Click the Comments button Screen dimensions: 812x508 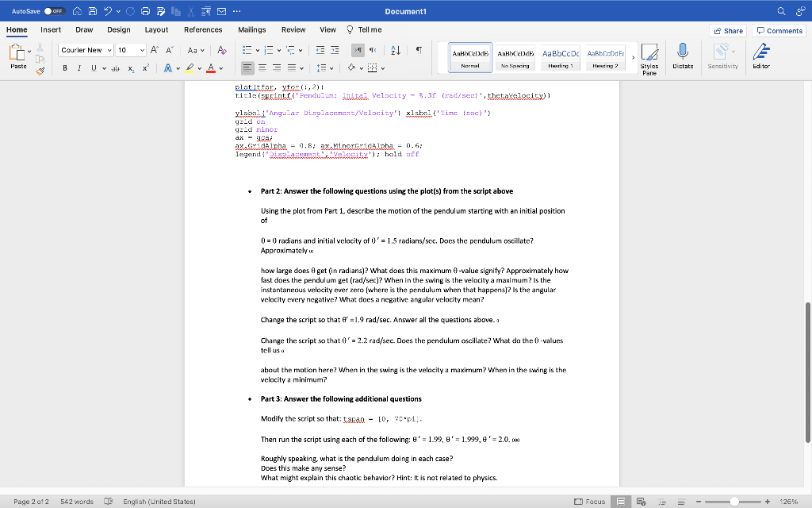(779, 30)
